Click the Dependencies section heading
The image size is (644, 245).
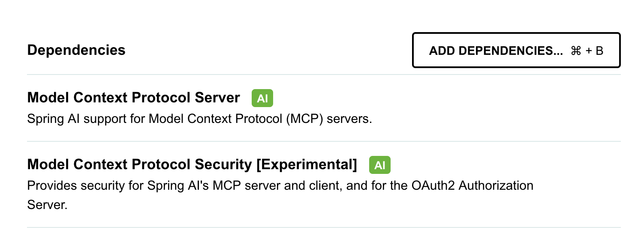[x=76, y=50]
